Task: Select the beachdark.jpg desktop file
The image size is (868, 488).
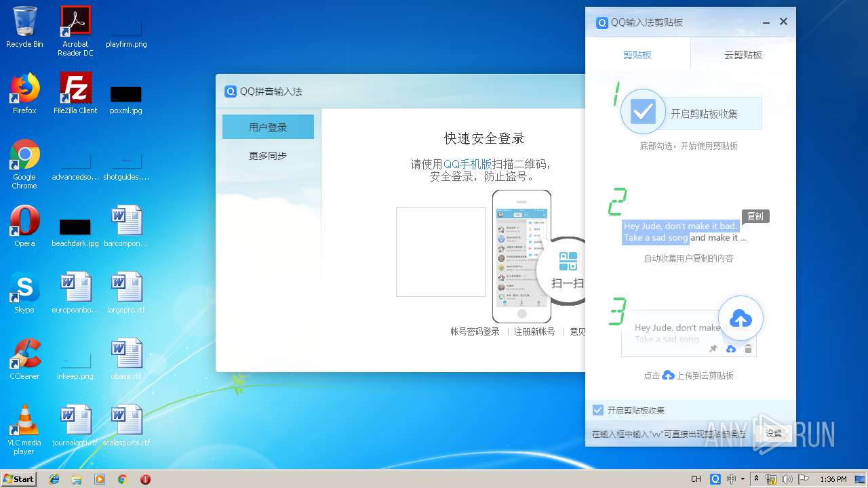Action: (75, 232)
